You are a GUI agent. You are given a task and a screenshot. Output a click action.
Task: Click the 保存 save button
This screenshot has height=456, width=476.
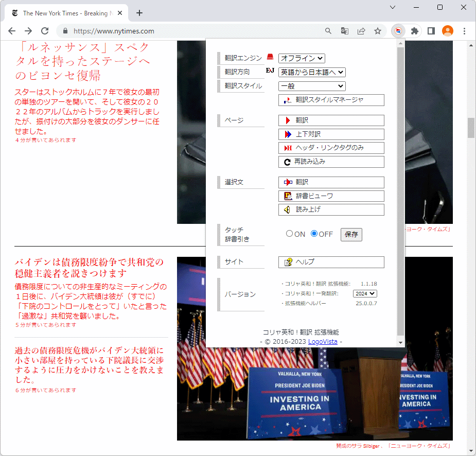[351, 235]
